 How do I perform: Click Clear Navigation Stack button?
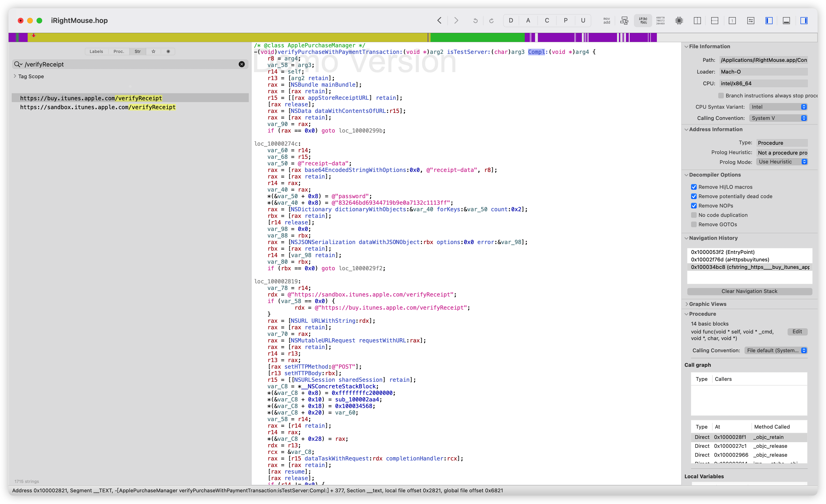pyautogui.click(x=749, y=291)
